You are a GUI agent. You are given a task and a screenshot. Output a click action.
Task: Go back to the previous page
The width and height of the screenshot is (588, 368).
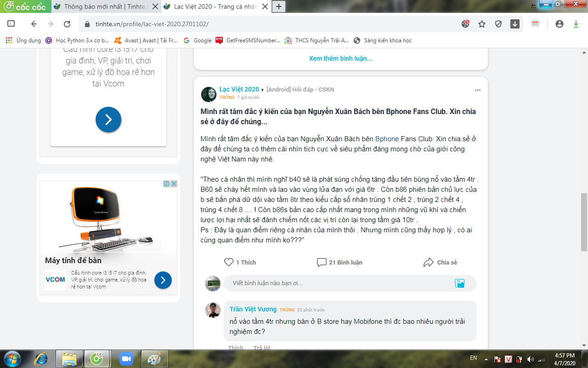pyautogui.click(x=34, y=24)
